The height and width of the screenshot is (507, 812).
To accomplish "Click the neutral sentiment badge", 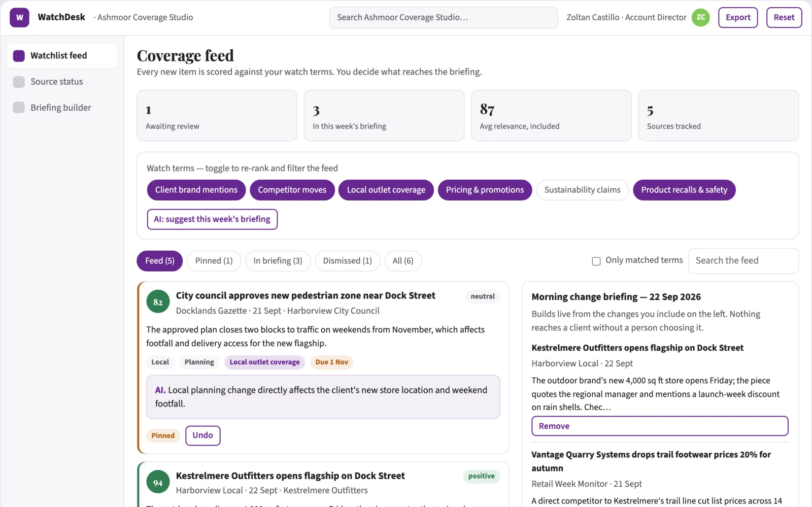I will pos(483,296).
